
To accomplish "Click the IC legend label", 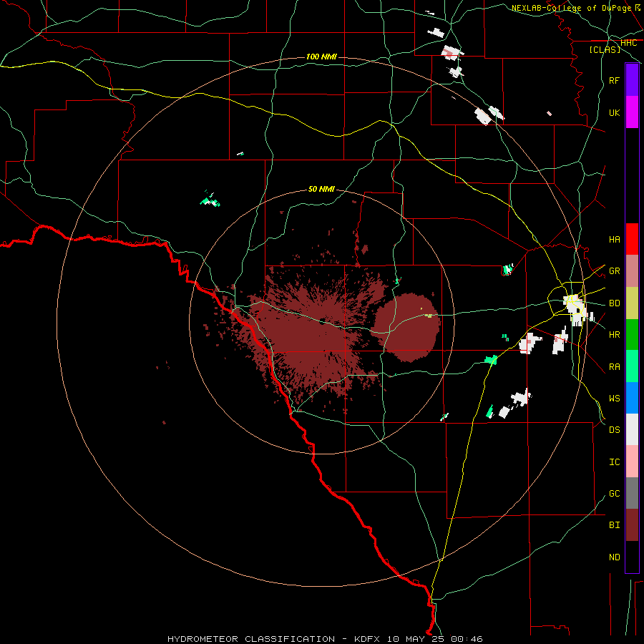I will 614,462.
